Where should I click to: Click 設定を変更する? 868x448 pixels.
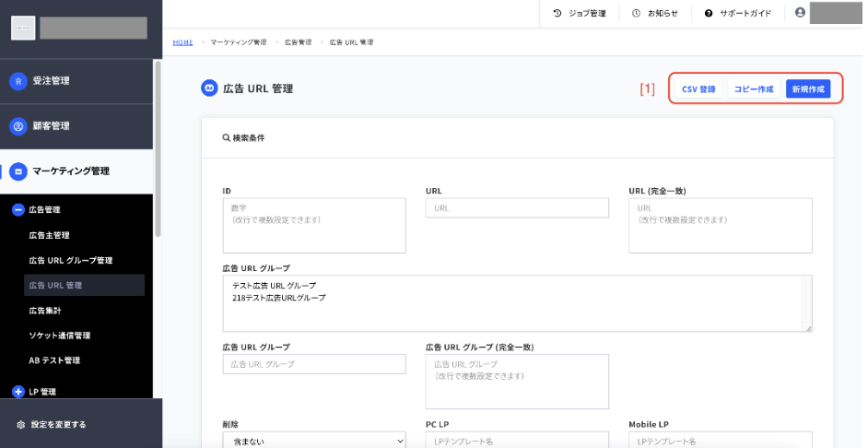[x=59, y=425]
